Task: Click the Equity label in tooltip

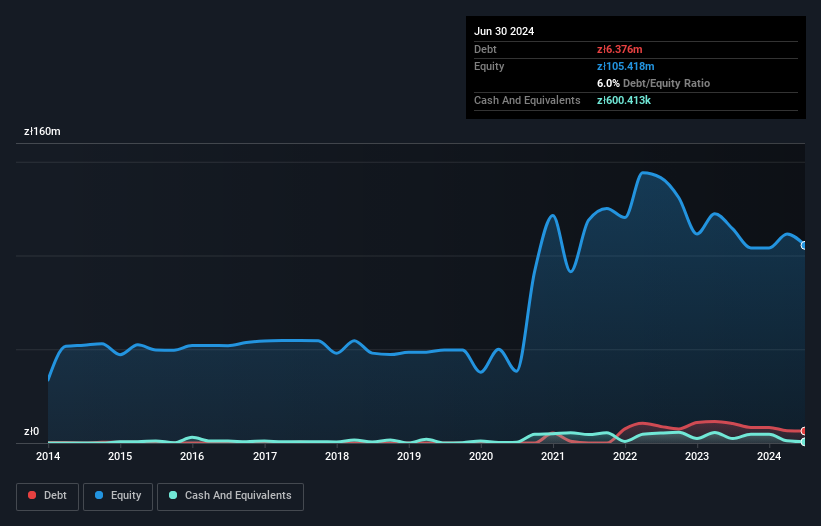Action: tap(489, 66)
